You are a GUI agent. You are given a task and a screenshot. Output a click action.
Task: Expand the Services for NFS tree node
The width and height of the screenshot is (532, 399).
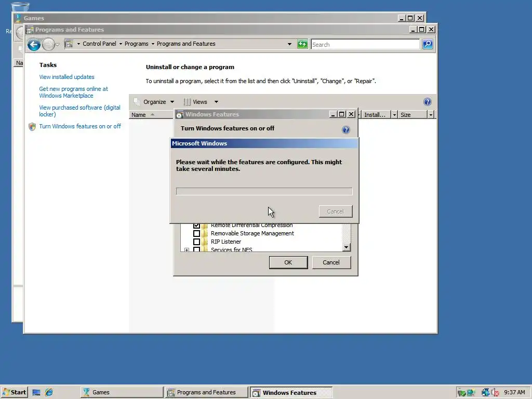coord(187,250)
